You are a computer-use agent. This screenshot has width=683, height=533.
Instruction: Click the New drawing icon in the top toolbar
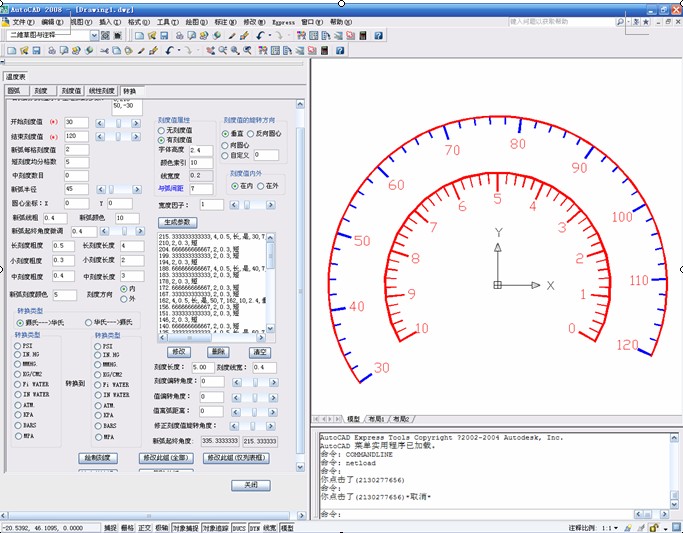tap(139, 35)
